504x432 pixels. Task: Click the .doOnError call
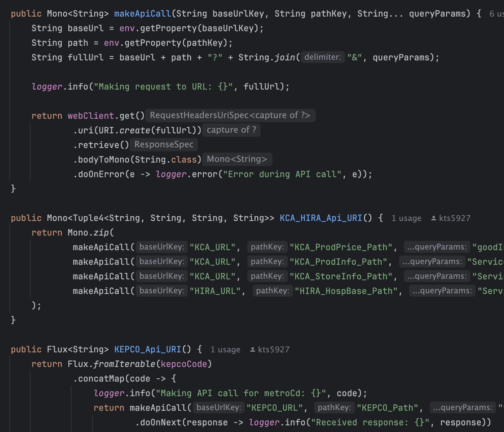(98, 174)
